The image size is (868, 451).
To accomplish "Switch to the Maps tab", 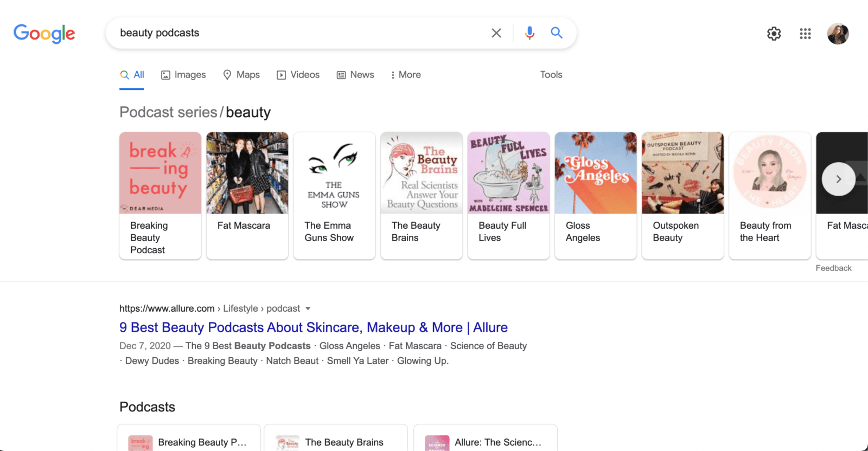I will (x=241, y=75).
